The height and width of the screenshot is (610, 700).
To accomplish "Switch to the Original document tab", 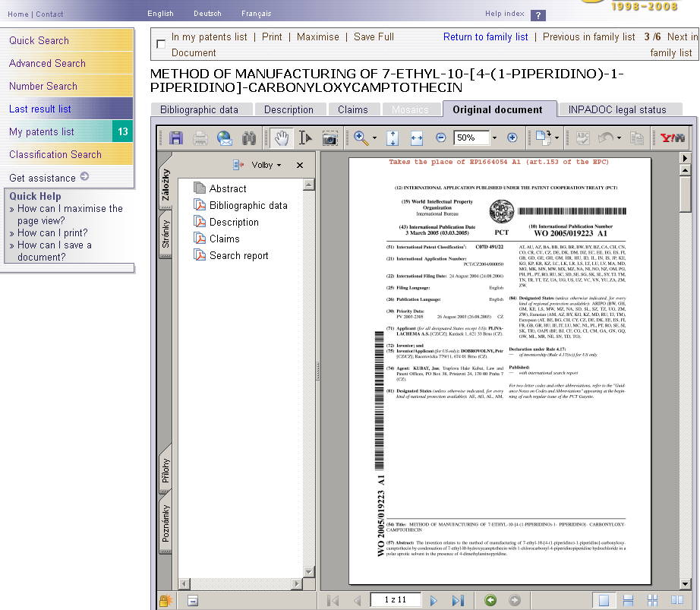I will coord(497,110).
